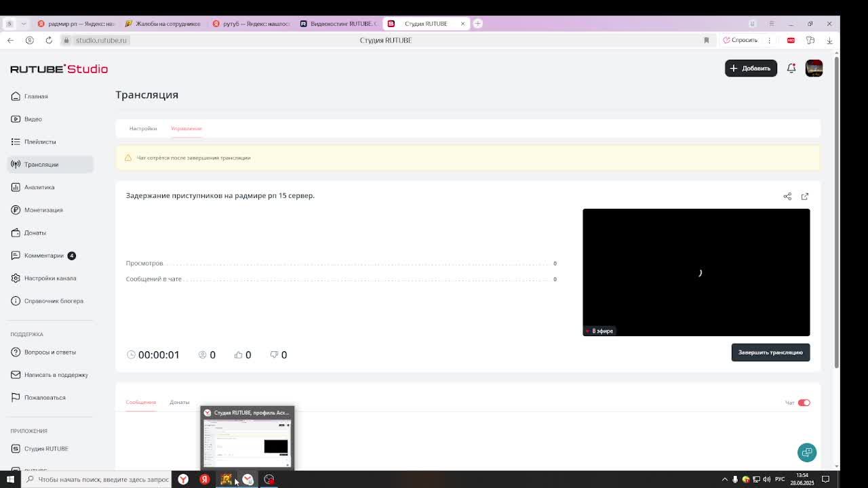
Task: Click Завершить трансляцию button
Action: click(x=770, y=352)
